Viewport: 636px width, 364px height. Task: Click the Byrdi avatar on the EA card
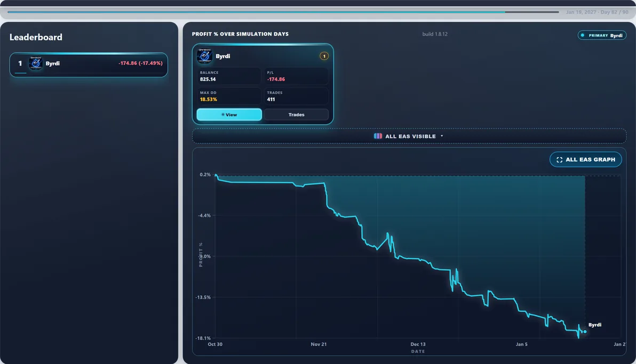204,56
